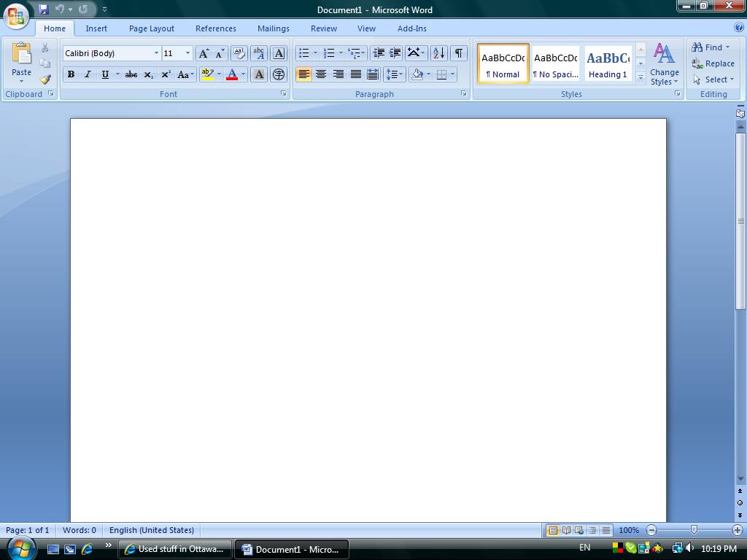This screenshot has width=747, height=560.
Task: Apply the Heading 1 style
Action: click(608, 64)
